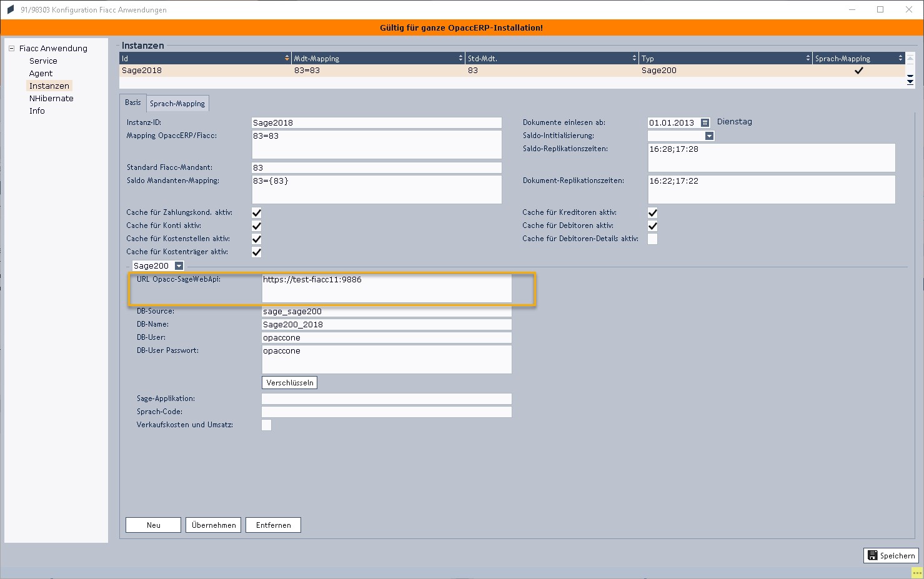Click the Entfernen button
Viewport: 924px width, 579px height.
coord(274,525)
